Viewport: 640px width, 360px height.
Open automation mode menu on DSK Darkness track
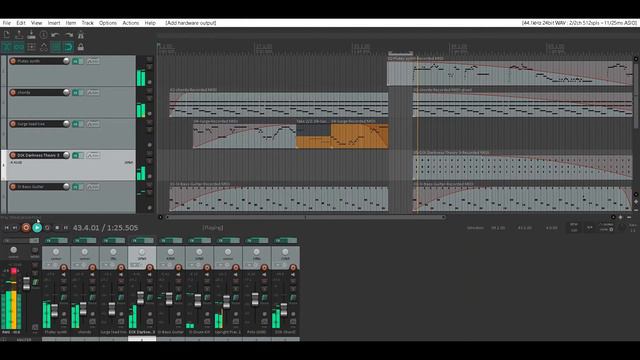[93, 156]
